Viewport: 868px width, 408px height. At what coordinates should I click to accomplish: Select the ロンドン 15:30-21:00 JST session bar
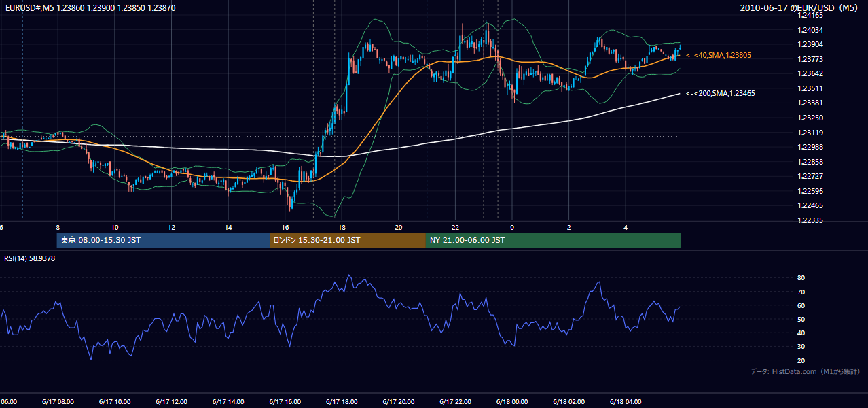point(348,240)
